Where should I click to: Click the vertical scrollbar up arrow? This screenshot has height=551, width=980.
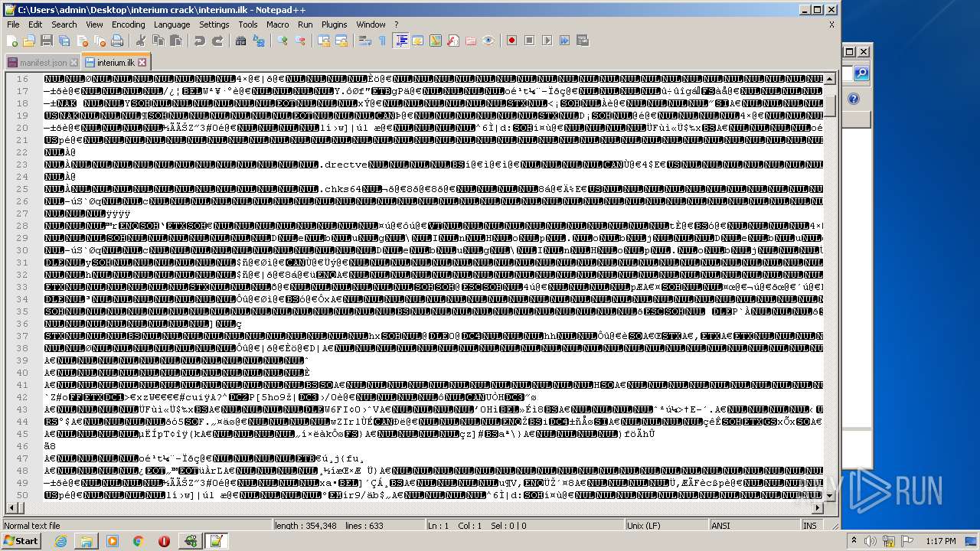pos(830,79)
